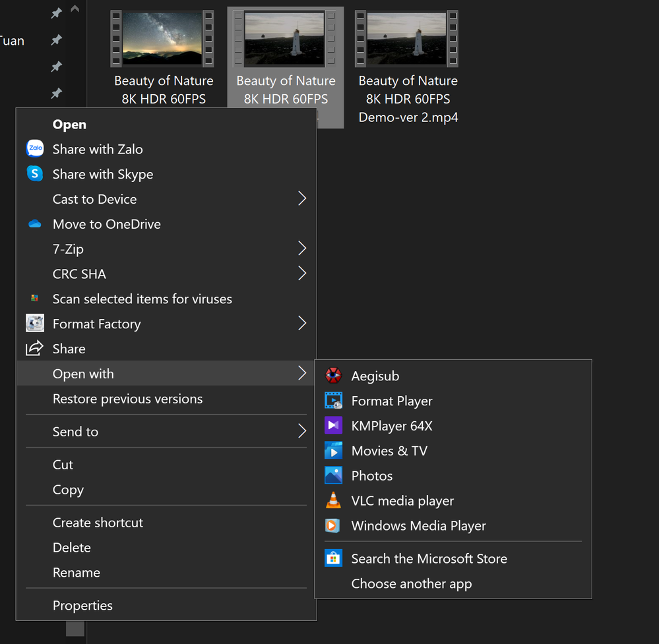Click the VLC media player cone icon

tap(333, 501)
